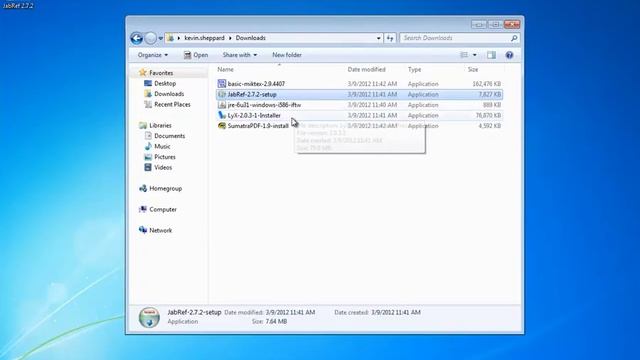Click the Documents library icon

[x=148, y=136]
